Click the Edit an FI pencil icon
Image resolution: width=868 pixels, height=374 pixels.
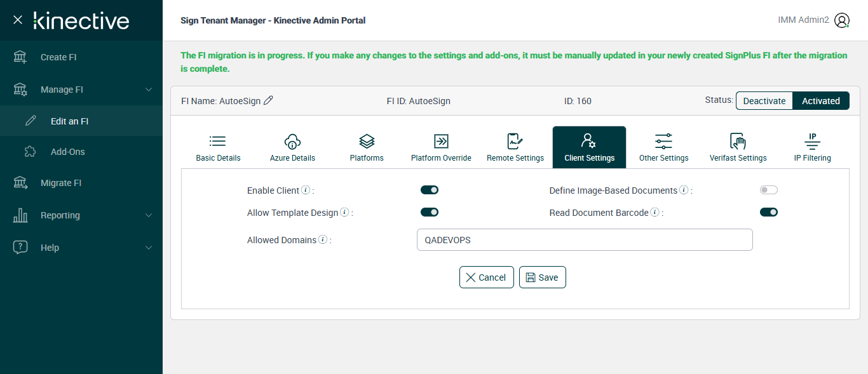point(31,121)
